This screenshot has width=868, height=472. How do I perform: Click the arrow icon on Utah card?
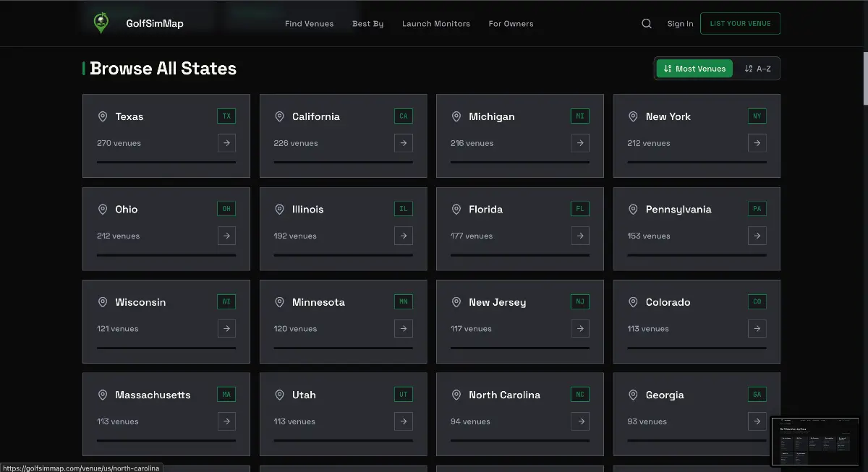coord(404,421)
